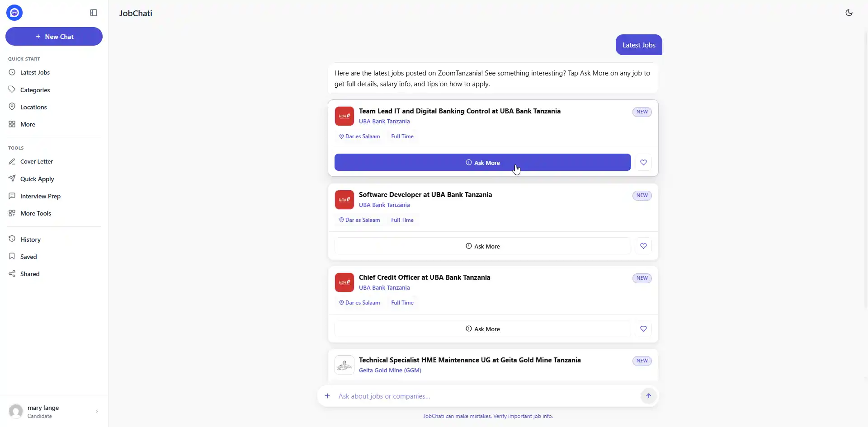Open Technical Specialist HME Maintenance job title
The width and height of the screenshot is (868, 427).
pos(470,360)
